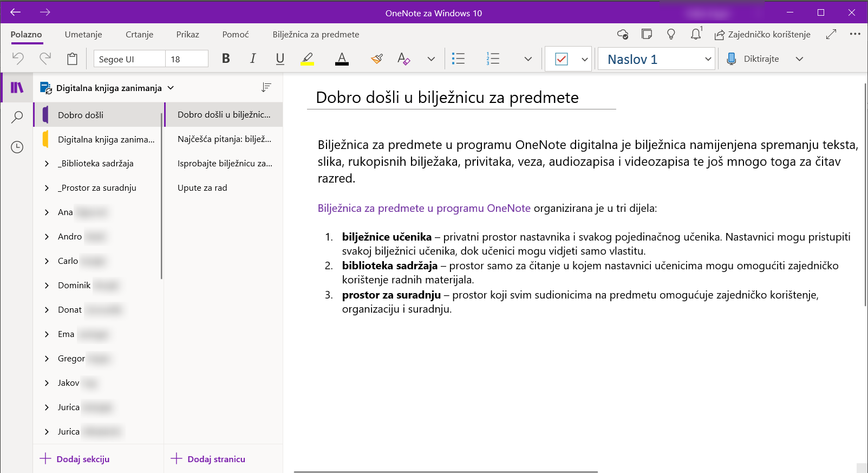Expand the Donat section group
868x473 pixels.
(47, 310)
